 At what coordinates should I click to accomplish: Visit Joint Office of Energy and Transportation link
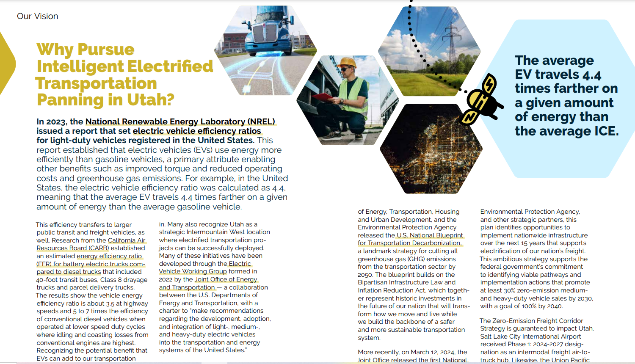pos(208,283)
